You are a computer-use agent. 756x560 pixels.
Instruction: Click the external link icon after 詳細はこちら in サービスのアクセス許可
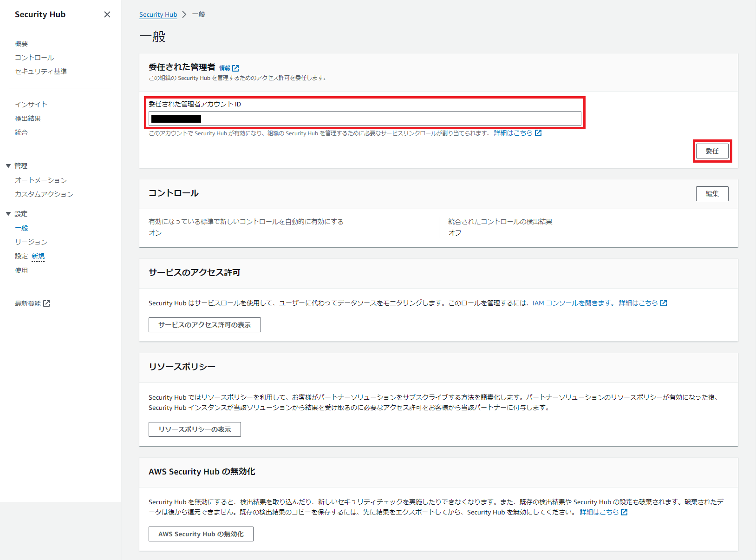664,303
